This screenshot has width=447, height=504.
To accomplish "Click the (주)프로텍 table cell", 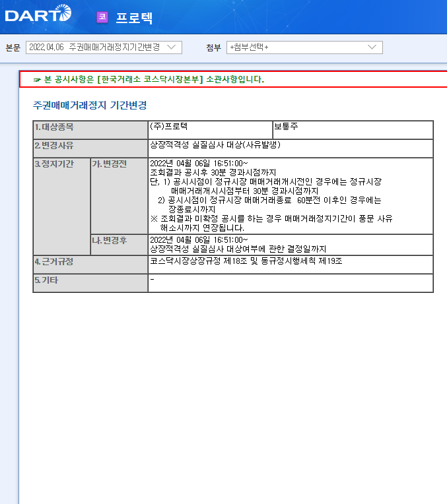I will [210, 130].
